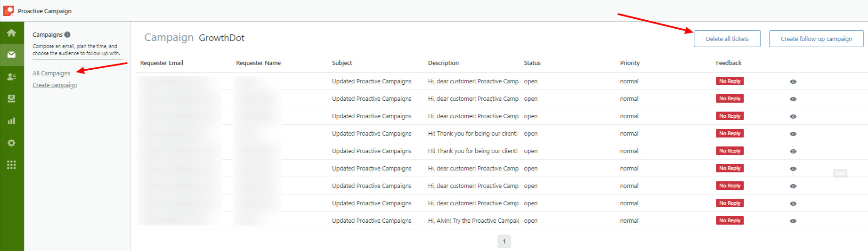Open the Home icon in sidebar
Image resolution: width=868 pixels, height=251 pixels.
pos(11,33)
